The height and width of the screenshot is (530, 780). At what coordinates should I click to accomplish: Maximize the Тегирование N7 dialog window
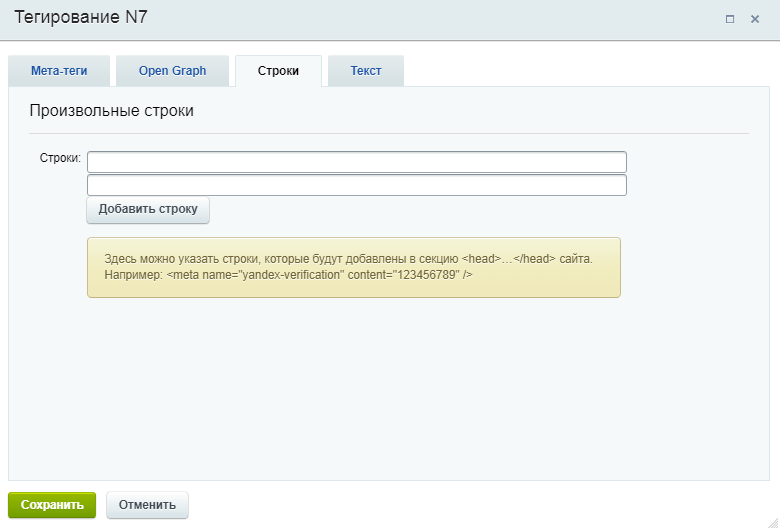coord(730,19)
